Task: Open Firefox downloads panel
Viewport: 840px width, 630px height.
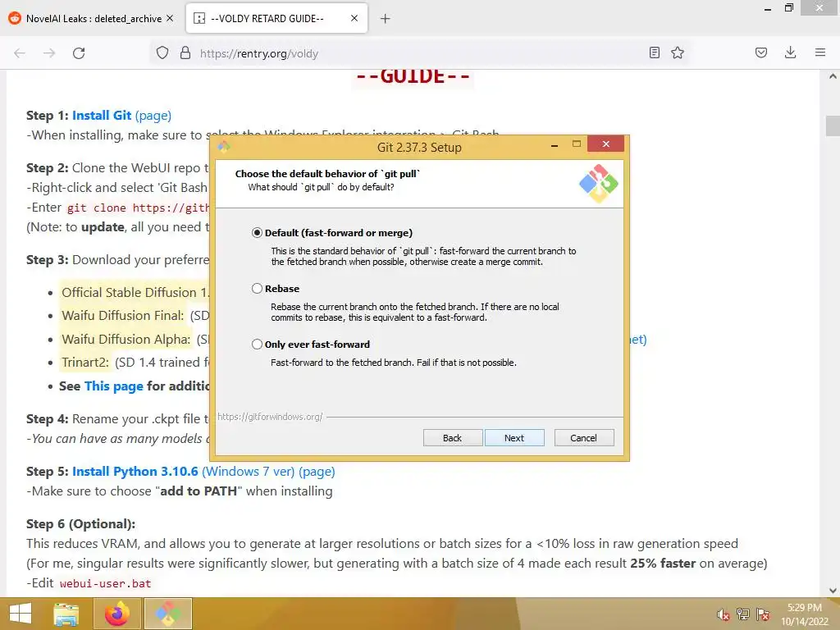Action: pyautogui.click(x=790, y=52)
